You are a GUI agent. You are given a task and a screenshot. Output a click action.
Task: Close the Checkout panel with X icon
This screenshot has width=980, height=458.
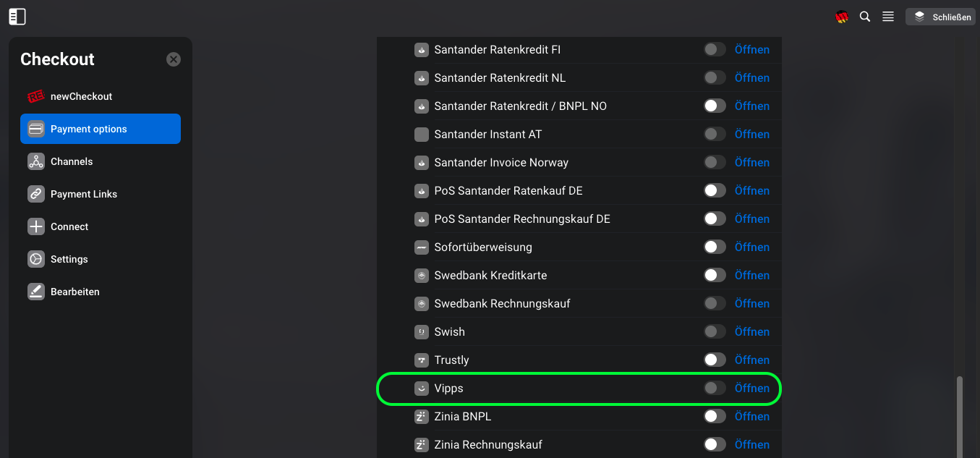[x=174, y=59]
